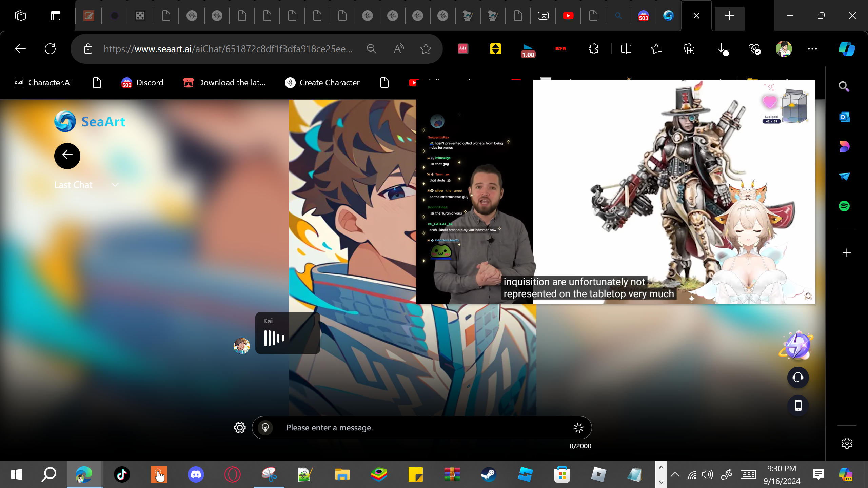
Task: Switch to the tab with the magnifier icon
Action: 618,16
